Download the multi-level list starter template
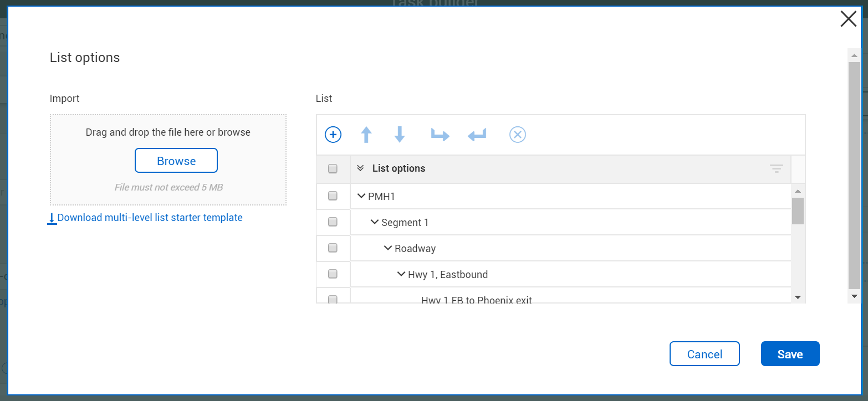Viewport: 868px width, 401px height. point(145,217)
